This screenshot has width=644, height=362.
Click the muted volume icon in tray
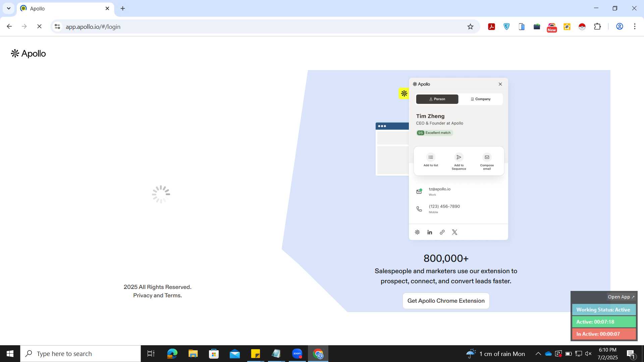click(588, 354)
